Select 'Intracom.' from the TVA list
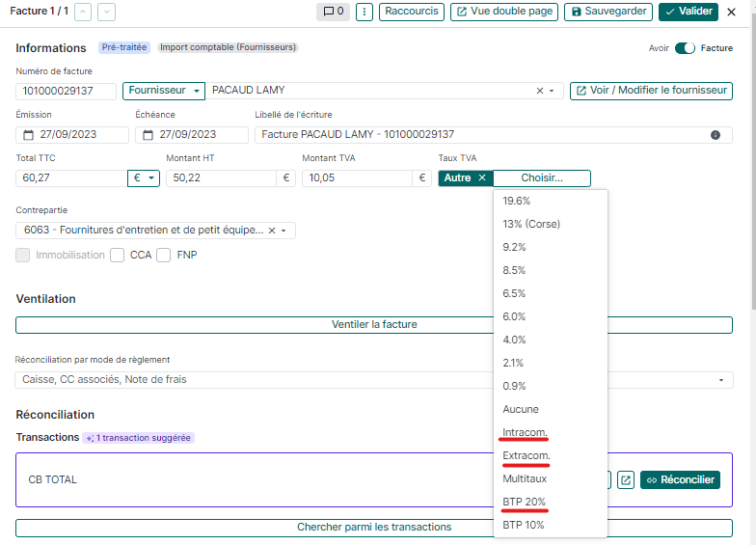Image resolution: width=756 pixels, height=545 pixels. 526,432
